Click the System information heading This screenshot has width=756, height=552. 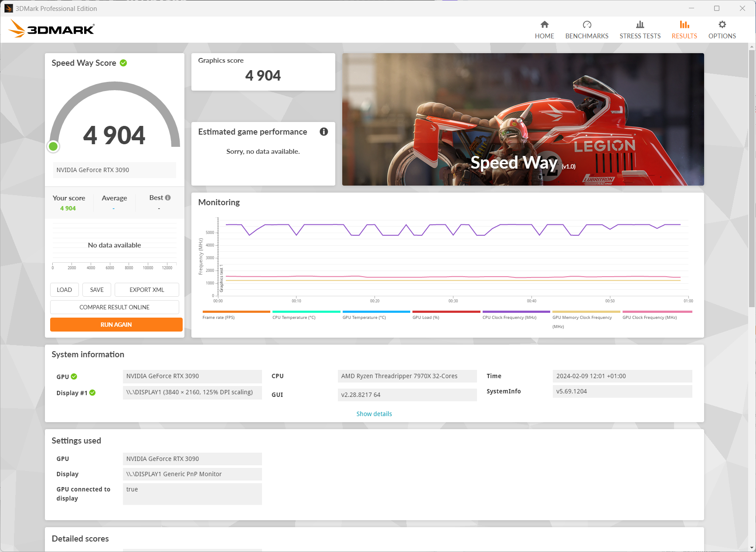(88, 354)
